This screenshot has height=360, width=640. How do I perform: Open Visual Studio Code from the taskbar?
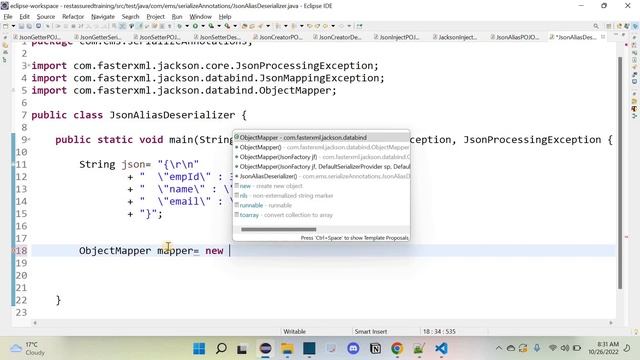point(441,349)
